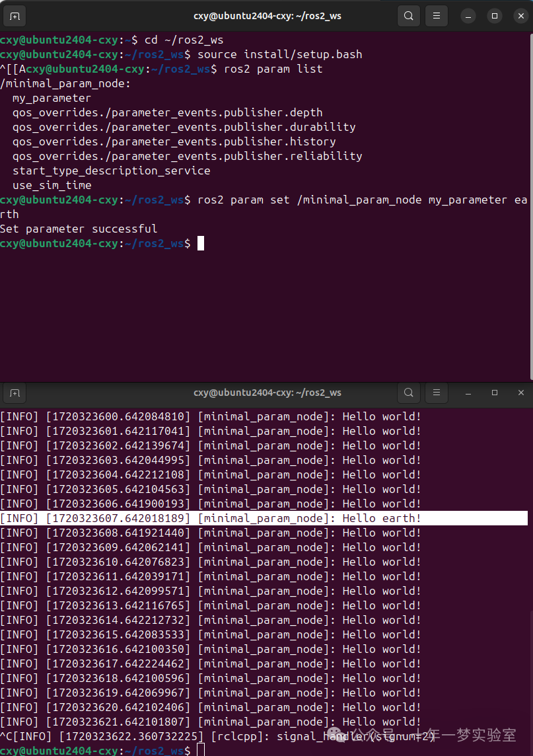Viewport: 533px width, 756px height.
Task: Click the top terminal title bar text
Action: click(267, 16)
